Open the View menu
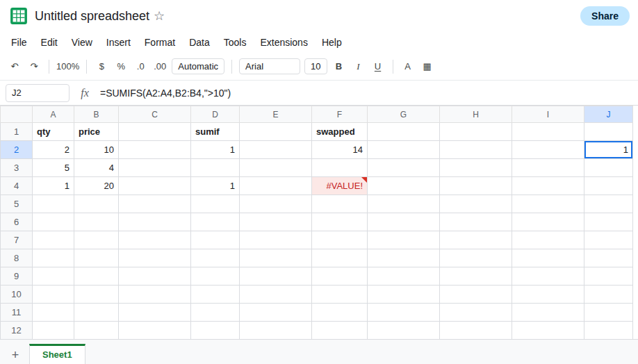This screenshot has width=638, height=364. tap(82, 42)
